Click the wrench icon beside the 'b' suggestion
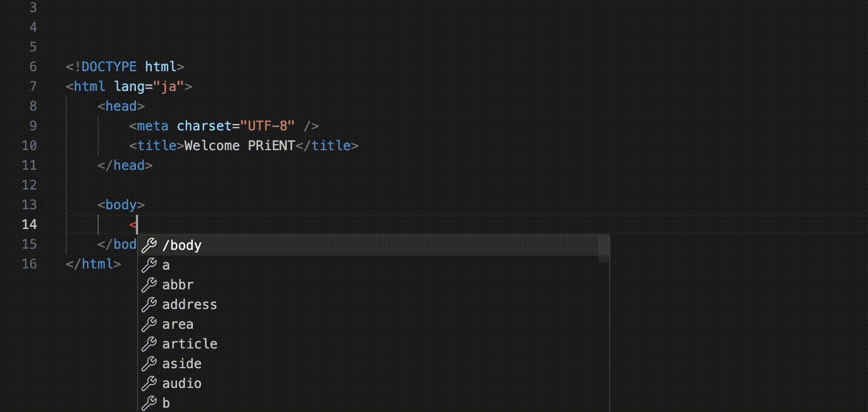 [x=149, y=403]
